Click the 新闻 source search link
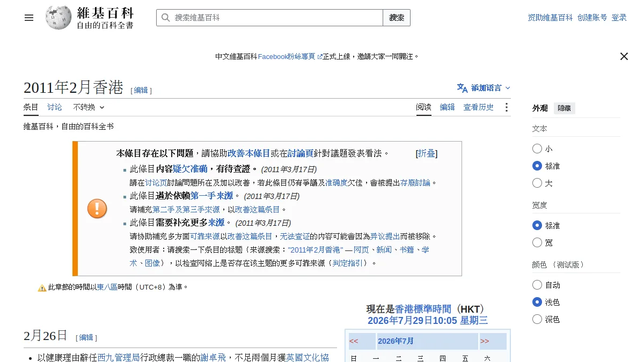644x362 pixels. (384, 250)
